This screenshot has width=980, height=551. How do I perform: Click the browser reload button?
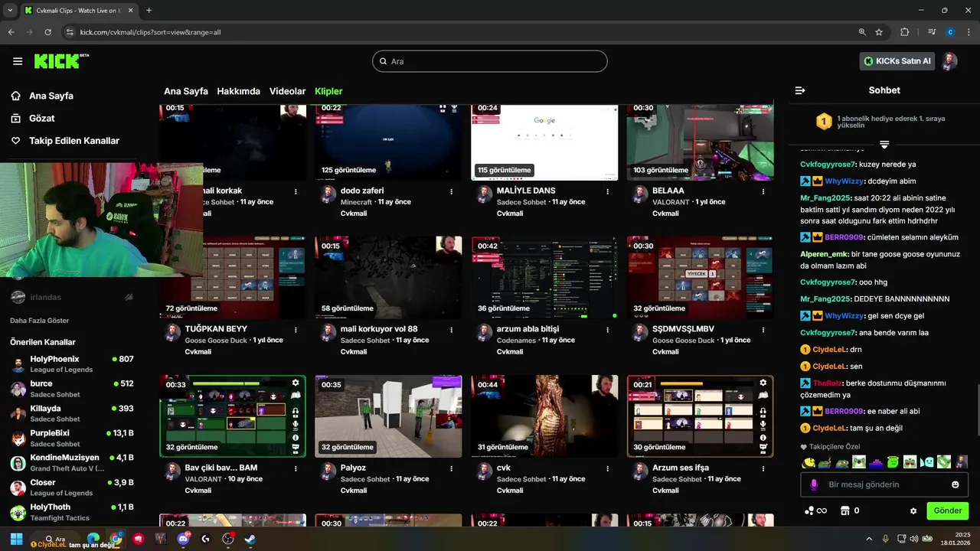pos(48,32)
